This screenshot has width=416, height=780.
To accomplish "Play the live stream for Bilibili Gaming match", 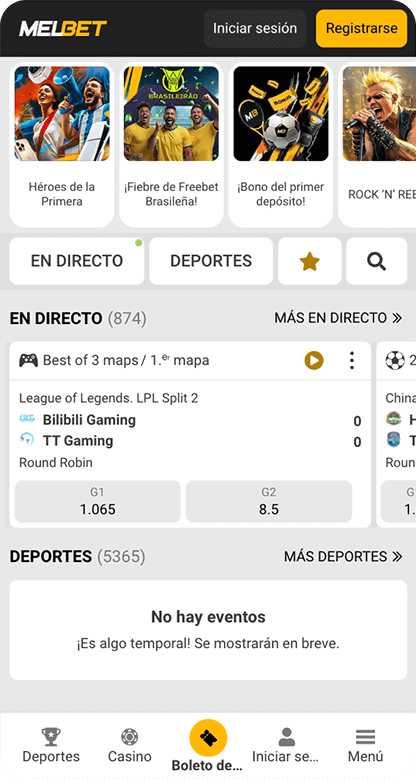I will pos(314,360).
